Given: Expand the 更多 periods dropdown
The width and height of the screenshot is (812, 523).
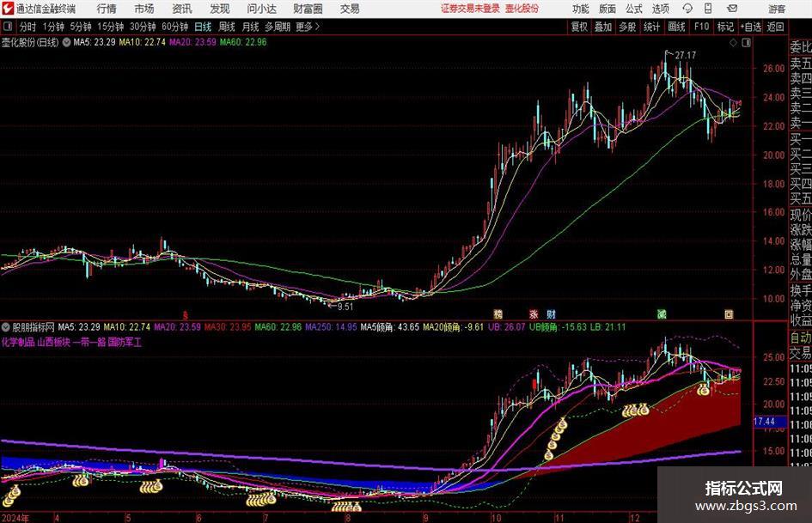Looking at the screenshot, I should 308,27.
